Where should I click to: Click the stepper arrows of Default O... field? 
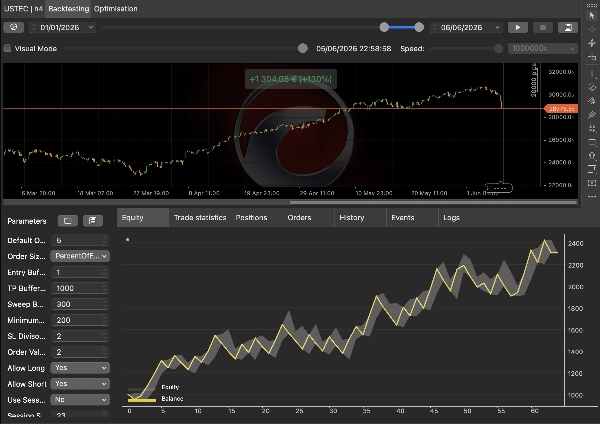[x=104, y=240]
